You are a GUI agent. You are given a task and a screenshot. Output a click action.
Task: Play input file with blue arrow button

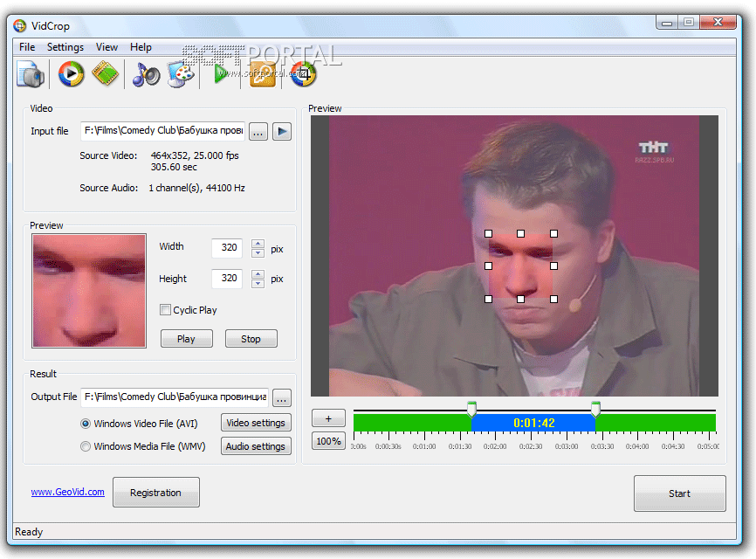282,131
